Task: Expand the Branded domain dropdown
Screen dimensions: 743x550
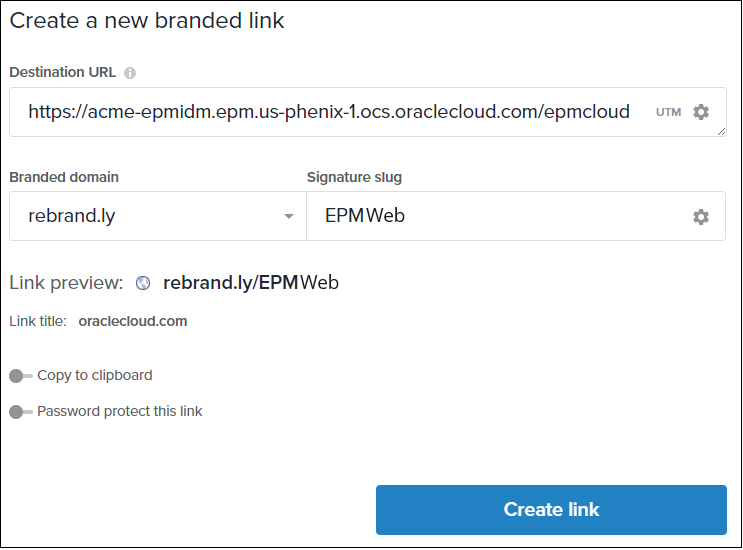Action: pos(288,216)
